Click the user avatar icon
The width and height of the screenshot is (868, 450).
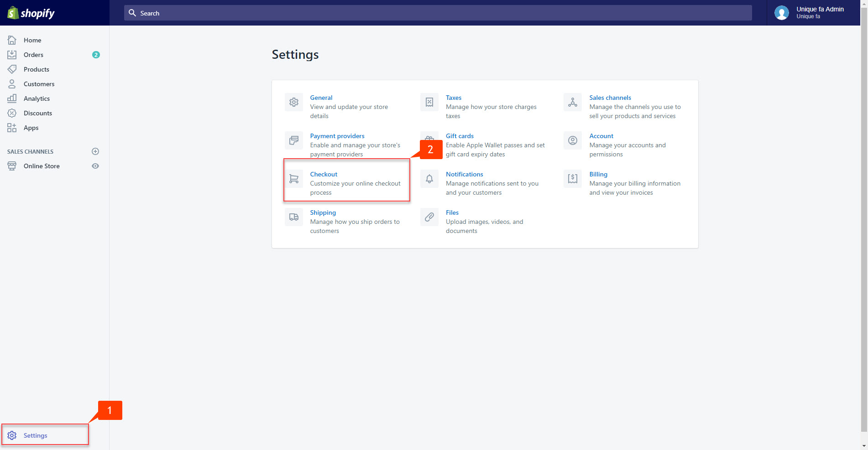click(x=782, y=13)
